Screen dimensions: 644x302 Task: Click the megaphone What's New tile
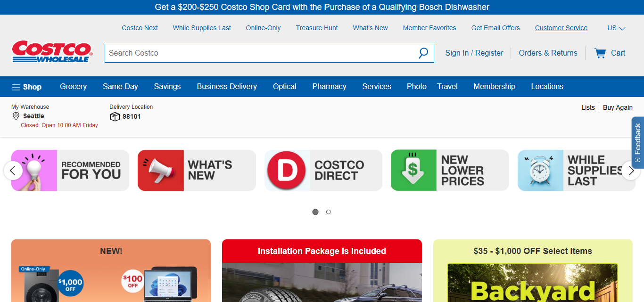click(x=197, y=171)
